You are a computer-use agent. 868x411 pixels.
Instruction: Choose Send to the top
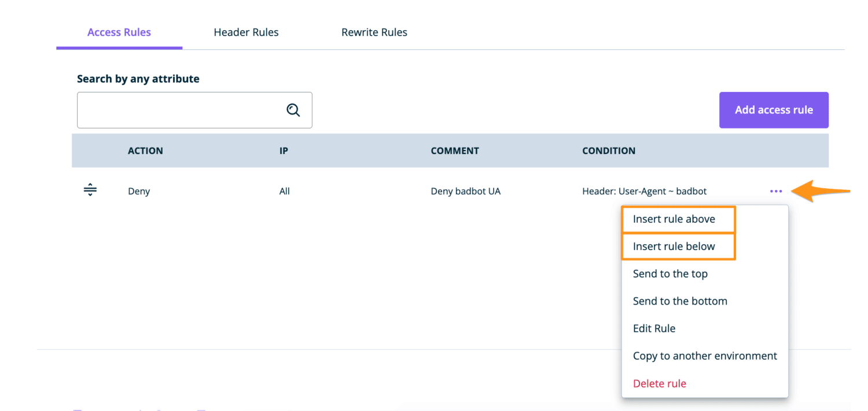(x=670, y=273)
